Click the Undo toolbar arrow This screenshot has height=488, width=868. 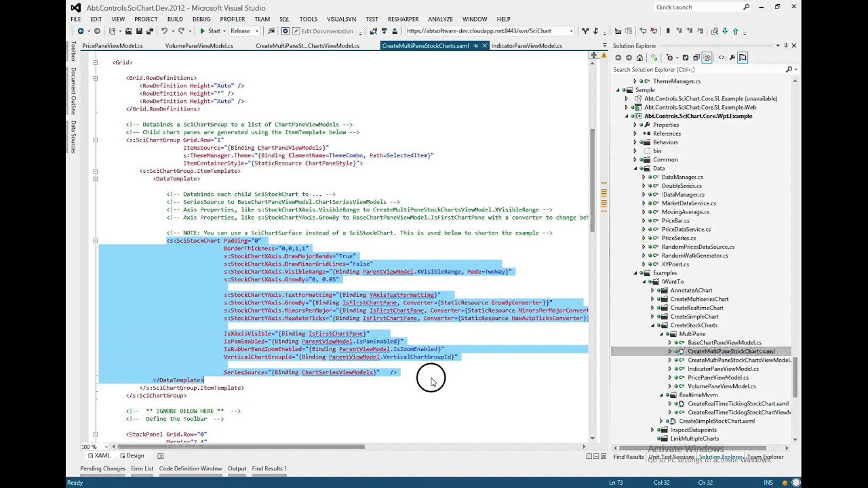164,31
